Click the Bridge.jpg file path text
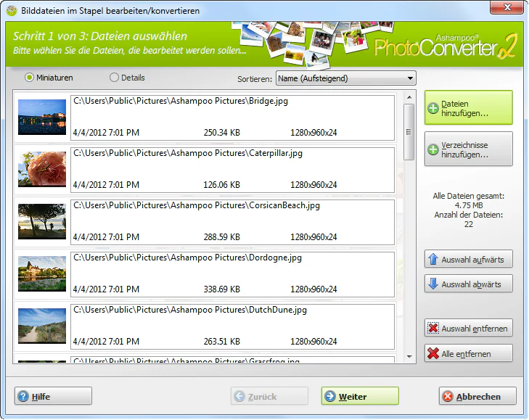This screenshot has width=529, height=420. [x=181, y=101]
